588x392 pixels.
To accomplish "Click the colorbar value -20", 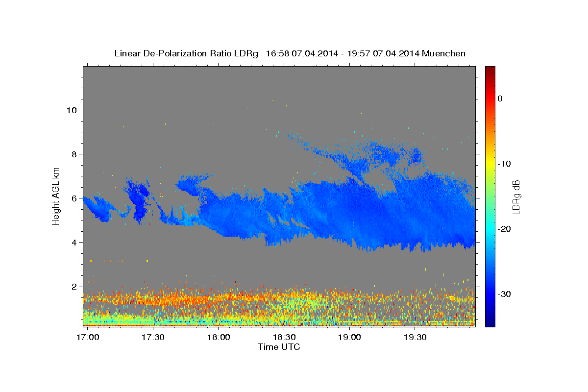I will pos(505,229).
